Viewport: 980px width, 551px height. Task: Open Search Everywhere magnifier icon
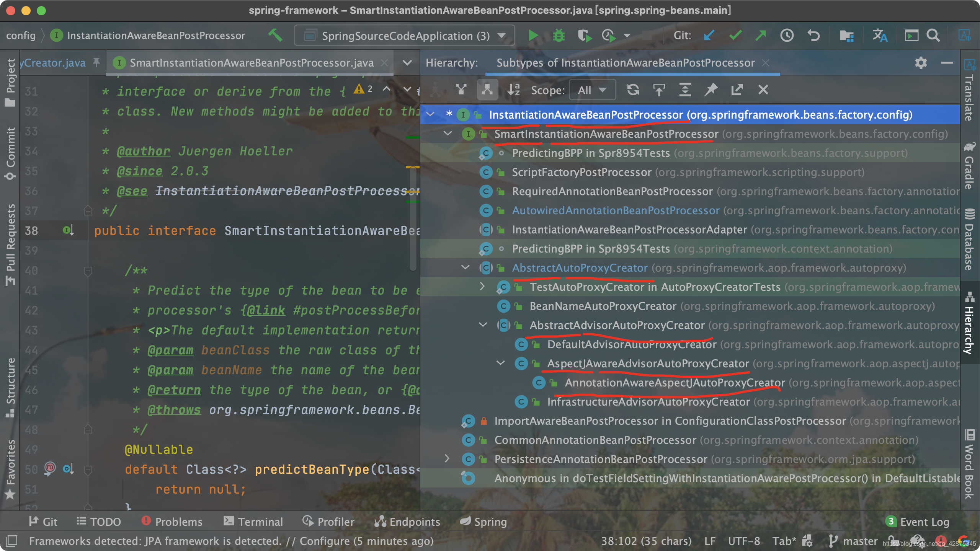(933, 36)
